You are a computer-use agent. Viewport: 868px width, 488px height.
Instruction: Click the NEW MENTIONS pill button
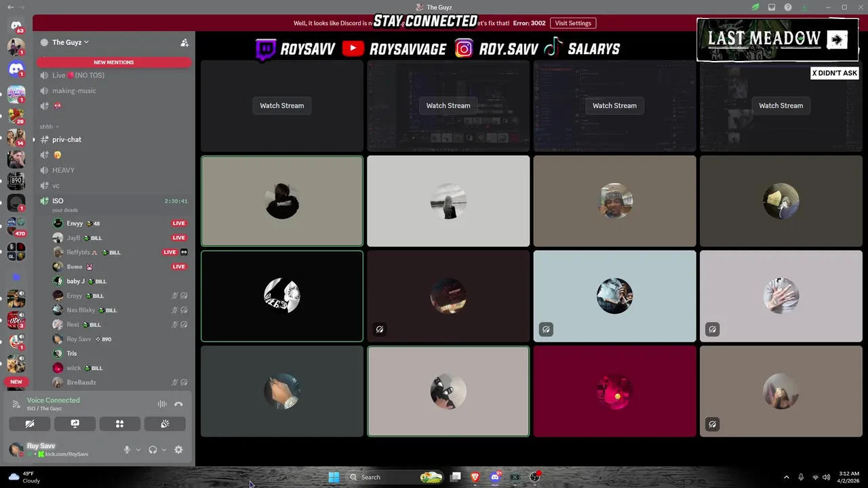pyautogui.click(x=114, y=62)
